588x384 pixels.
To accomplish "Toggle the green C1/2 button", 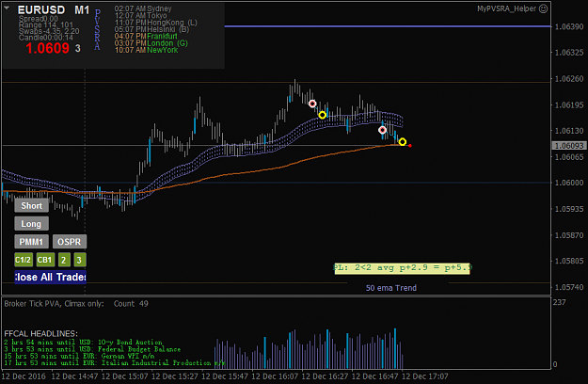I will click(x=24, y=260).
